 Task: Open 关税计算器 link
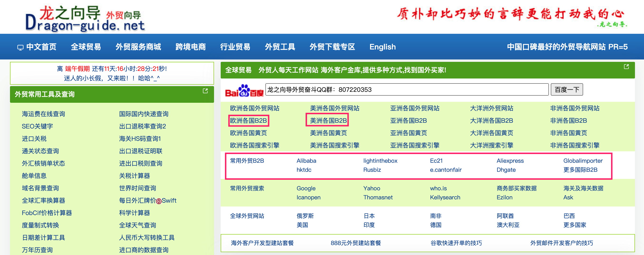click(134, 176)
